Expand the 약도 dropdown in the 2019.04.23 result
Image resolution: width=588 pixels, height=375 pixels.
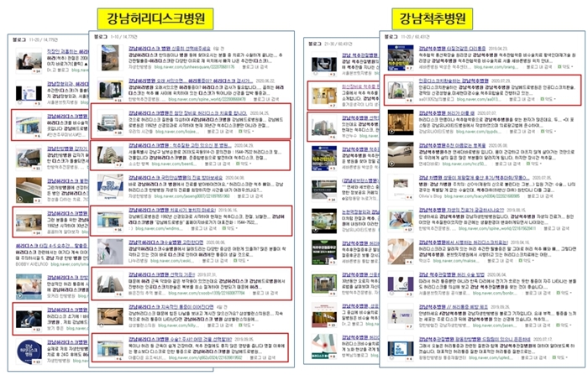pos(565,66)
